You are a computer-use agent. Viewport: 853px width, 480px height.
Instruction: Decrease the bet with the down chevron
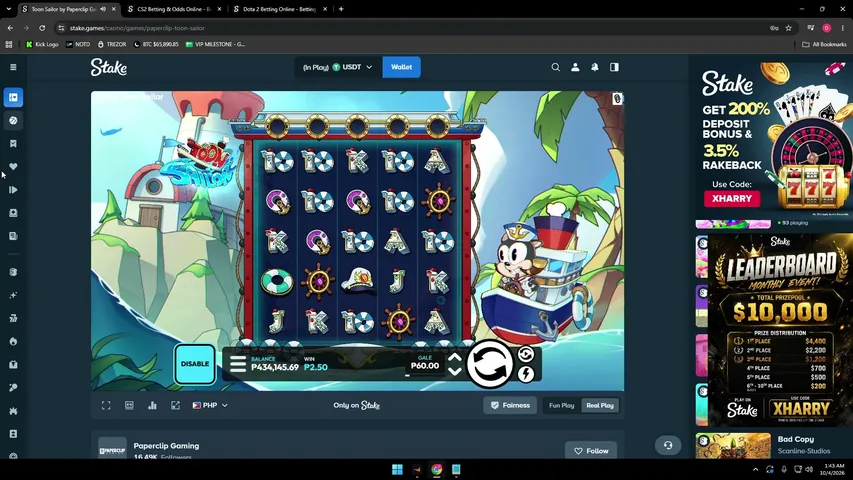(x=455, y=371)
